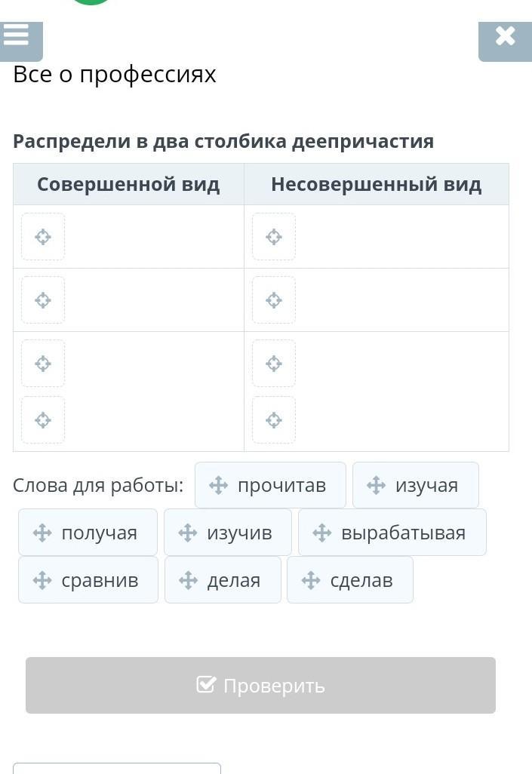Click the second slot under Совершенной вид

click(x=43, y=300)
